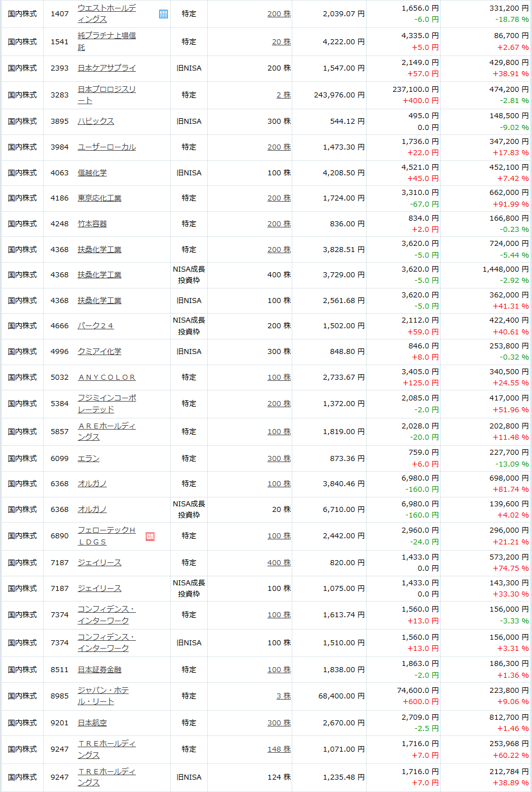This screenshot has height=792, width=532.
Task: Select the current price 74,600.0 円
Action: pyautogui.click(x=418, y=690)
